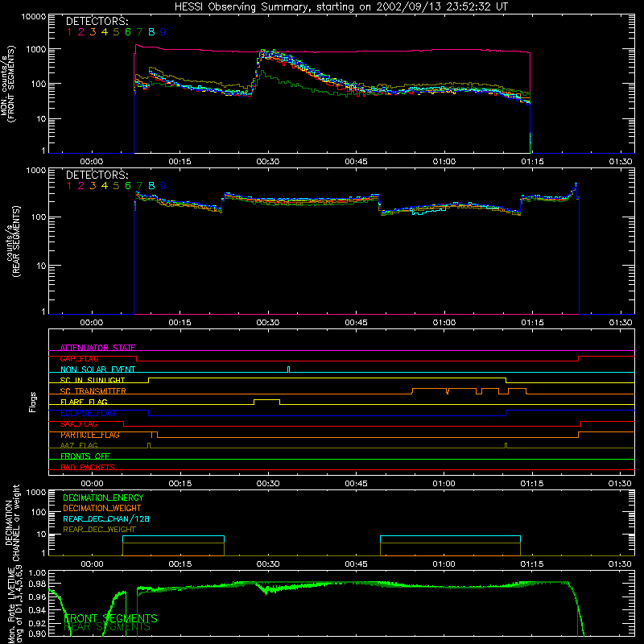Pick detector number 8 in the rear segments legend

coord(151,186)
